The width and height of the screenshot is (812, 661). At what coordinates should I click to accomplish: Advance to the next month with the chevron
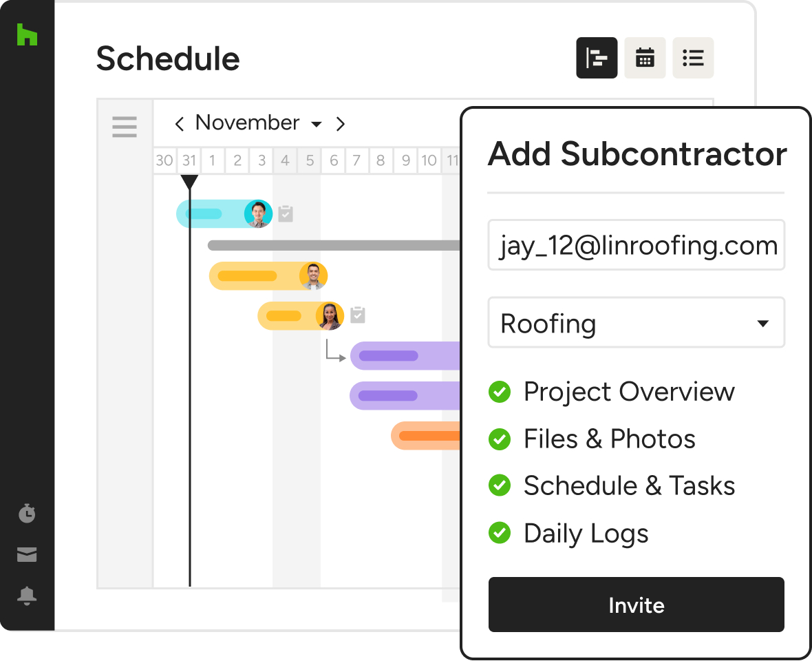pyautogui.click(x=341, y=124)
